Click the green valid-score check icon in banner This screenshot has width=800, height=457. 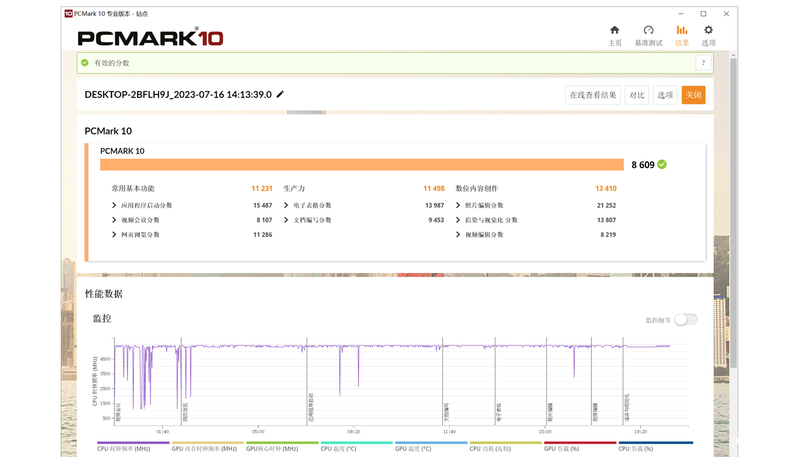pos(85,63)
